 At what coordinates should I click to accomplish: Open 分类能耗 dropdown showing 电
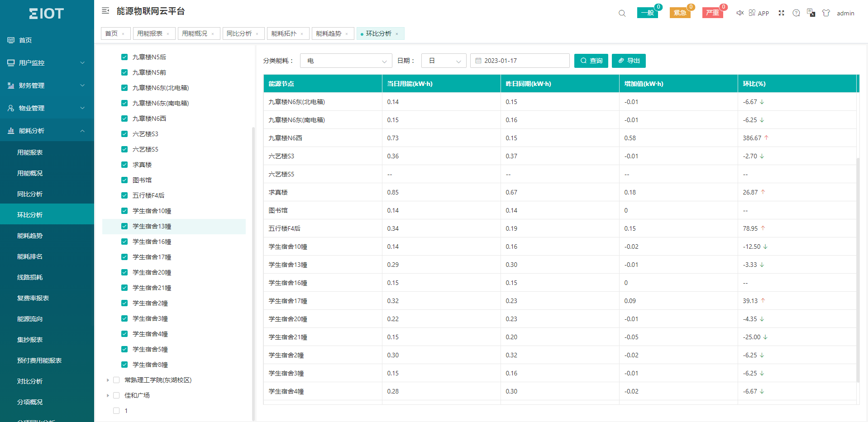346,61
